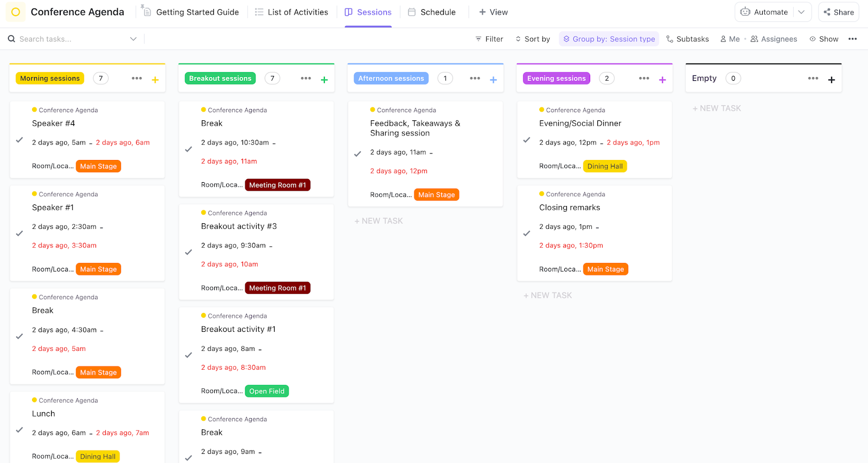
Task: Open the Closing remarks task title
Action: tap(570, 208)
